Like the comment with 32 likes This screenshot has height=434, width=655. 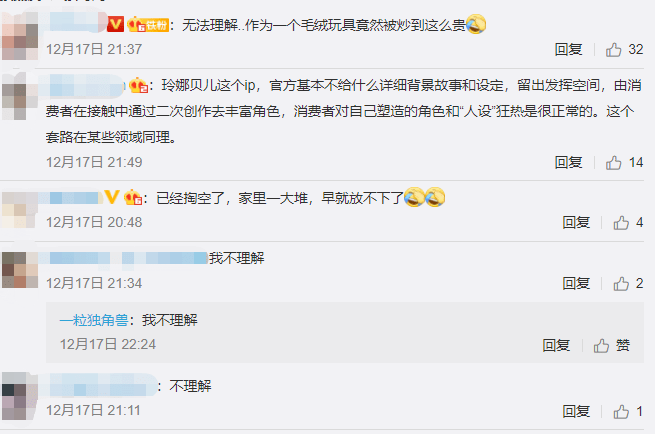point(624,50)
